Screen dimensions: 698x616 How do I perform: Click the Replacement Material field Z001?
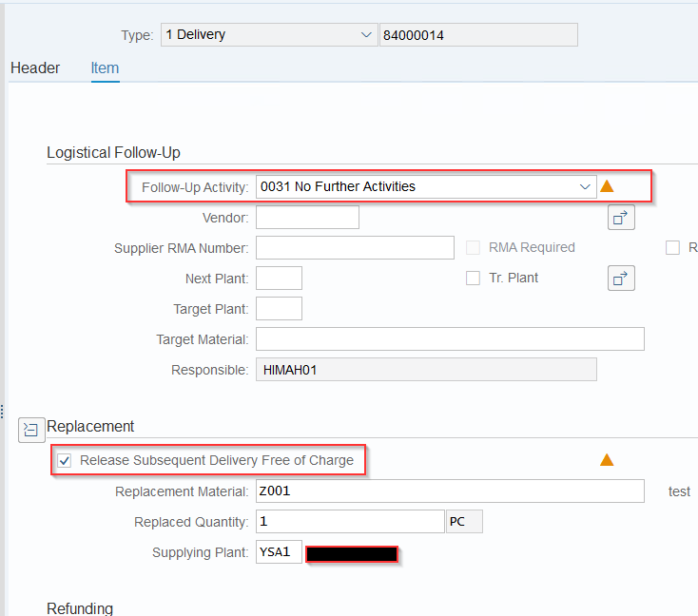pyautogui.click(x=450, y=491)
